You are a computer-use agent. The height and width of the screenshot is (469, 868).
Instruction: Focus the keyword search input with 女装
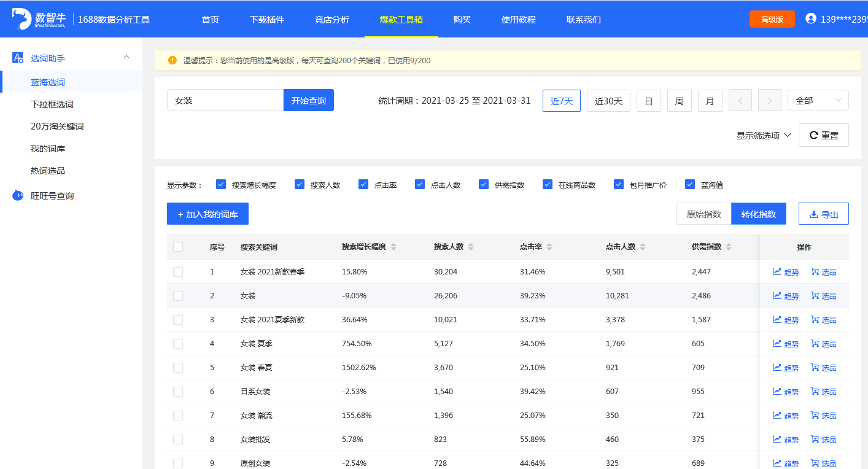[x=225, y=100]
